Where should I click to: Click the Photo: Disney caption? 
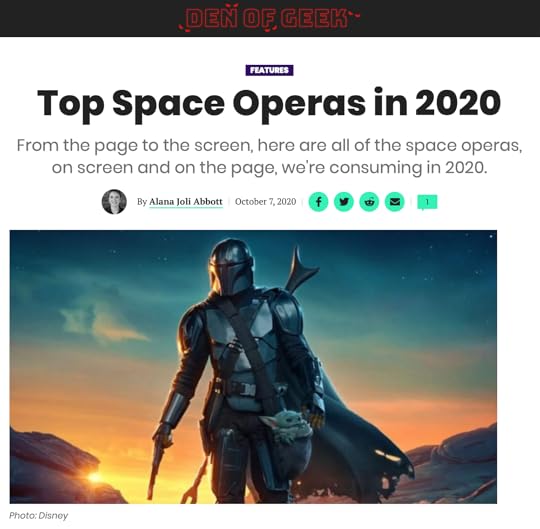[x=39, y=516]
